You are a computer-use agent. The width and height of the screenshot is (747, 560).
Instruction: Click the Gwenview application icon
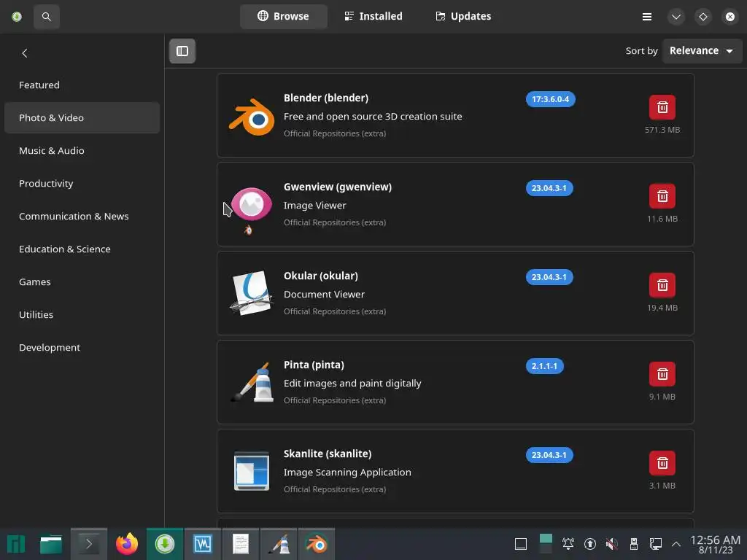[252, 204]
